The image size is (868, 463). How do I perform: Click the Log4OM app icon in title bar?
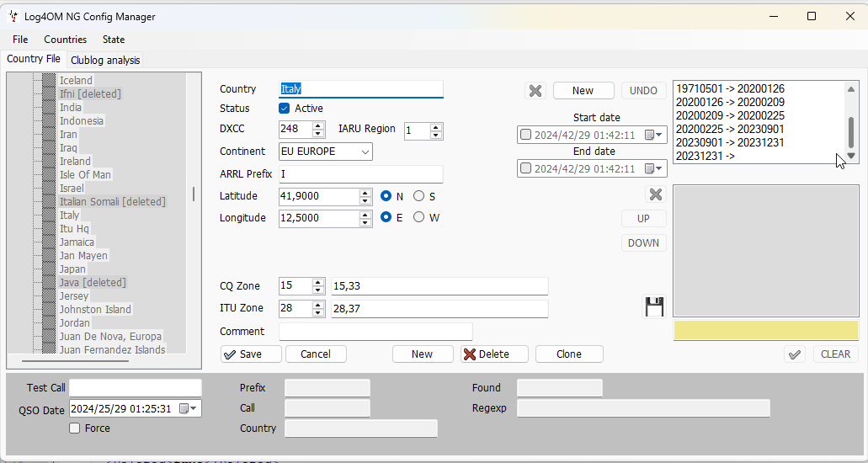(13, 17)
